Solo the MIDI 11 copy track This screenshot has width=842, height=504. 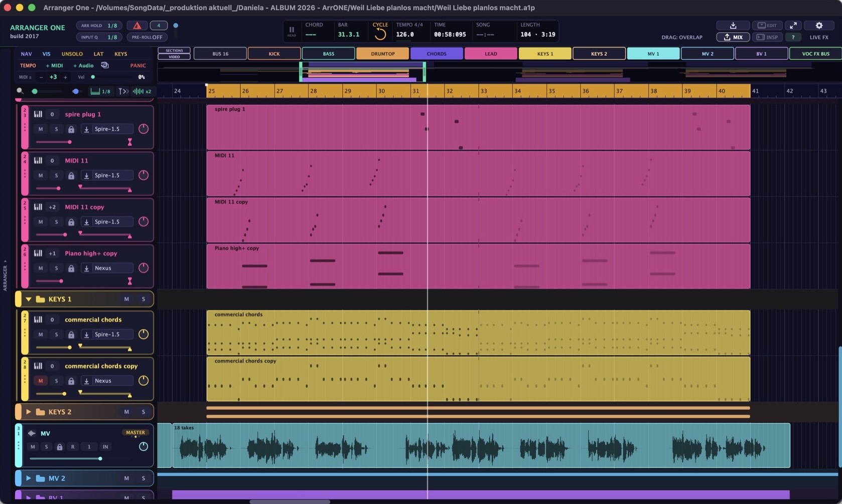[56, 222]
